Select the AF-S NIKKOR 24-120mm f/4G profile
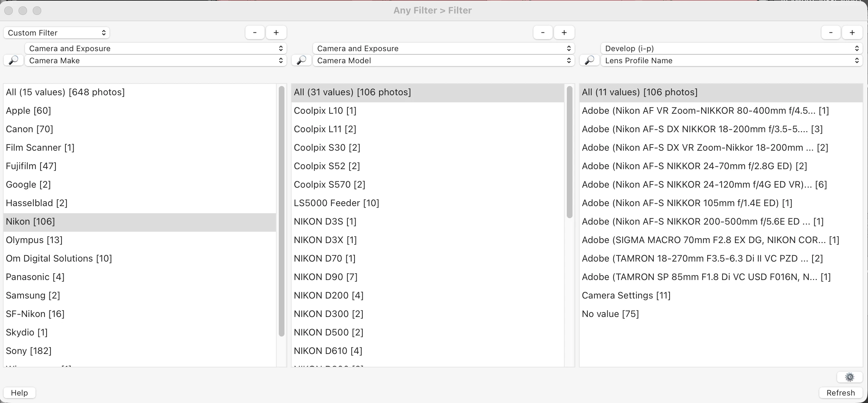This screenshot has width=868, height=403. click(721, 185)
